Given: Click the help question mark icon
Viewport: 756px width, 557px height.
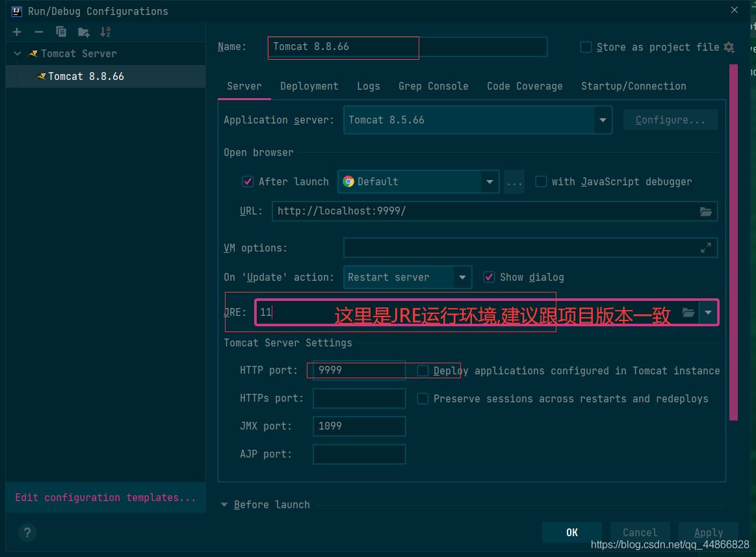Looking at the screenshot, I should click(27, 533).
